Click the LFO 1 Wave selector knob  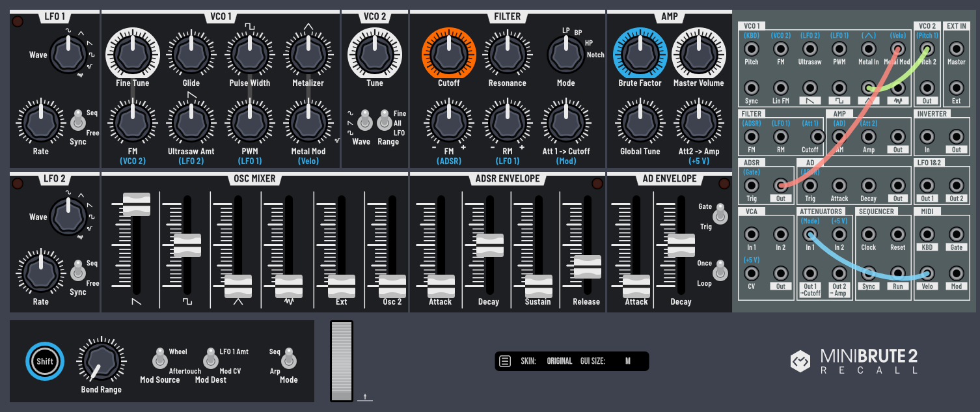(68, 55)
